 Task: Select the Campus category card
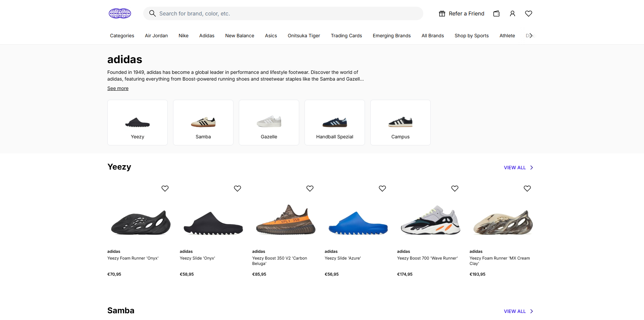(x=400, y=123)
